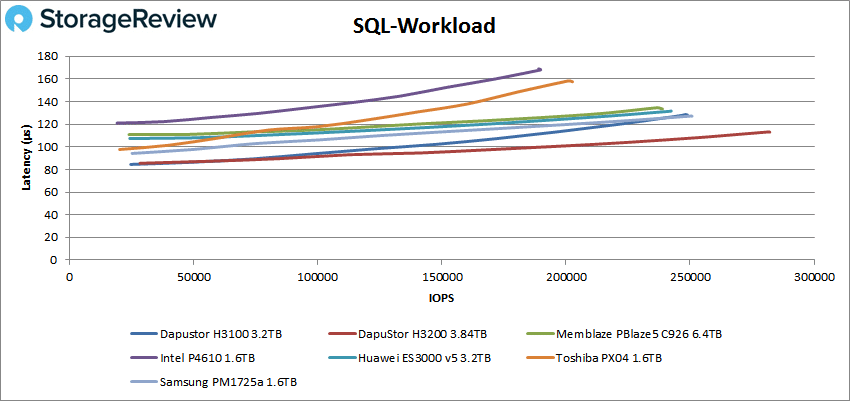Screen dimensions: 850x401
Task: Click the 200000 label on the IOPS axis
Action: coord(565,276)
